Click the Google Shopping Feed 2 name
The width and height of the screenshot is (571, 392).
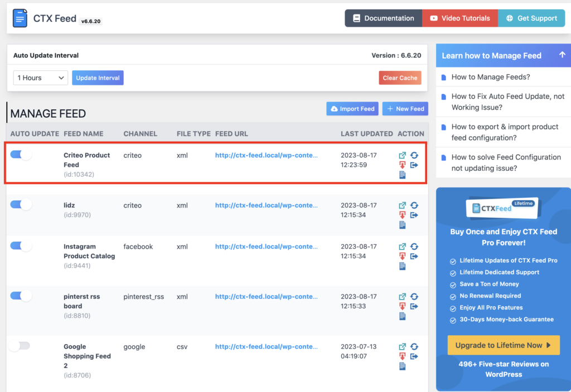click(x=87, y=356)
